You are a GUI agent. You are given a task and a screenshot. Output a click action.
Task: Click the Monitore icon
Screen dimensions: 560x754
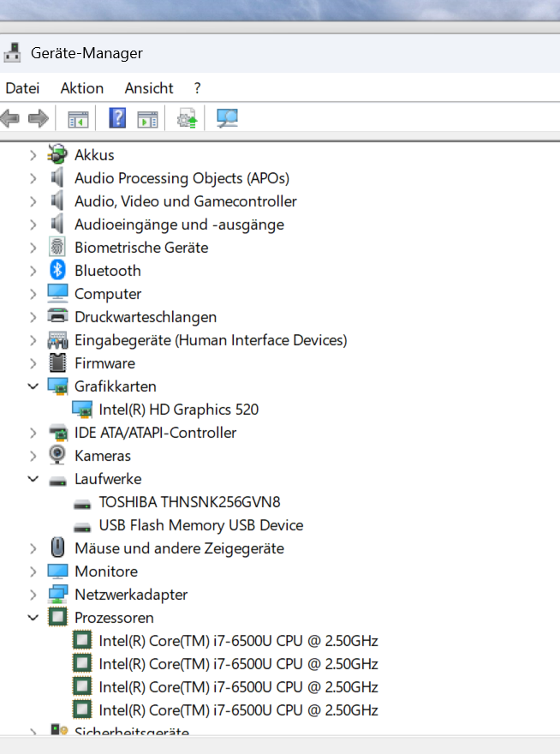click(x=57, y=571)
